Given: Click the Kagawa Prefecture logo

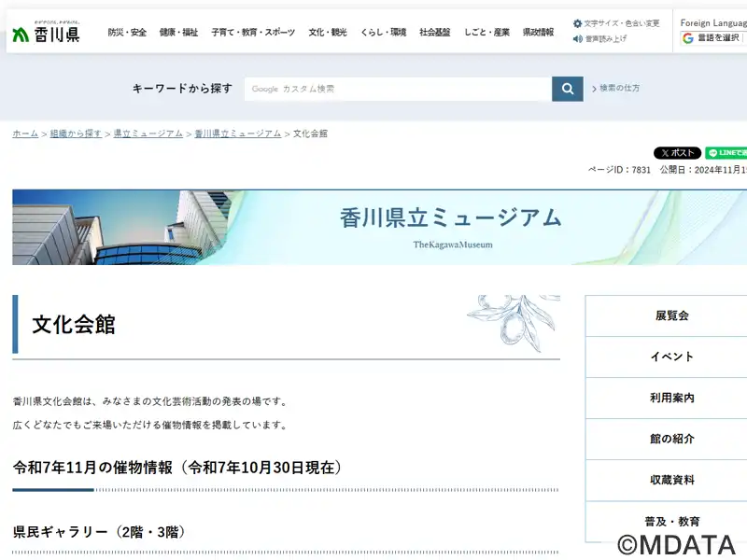Looking at the screenshot, I should [x=46, y=33].
